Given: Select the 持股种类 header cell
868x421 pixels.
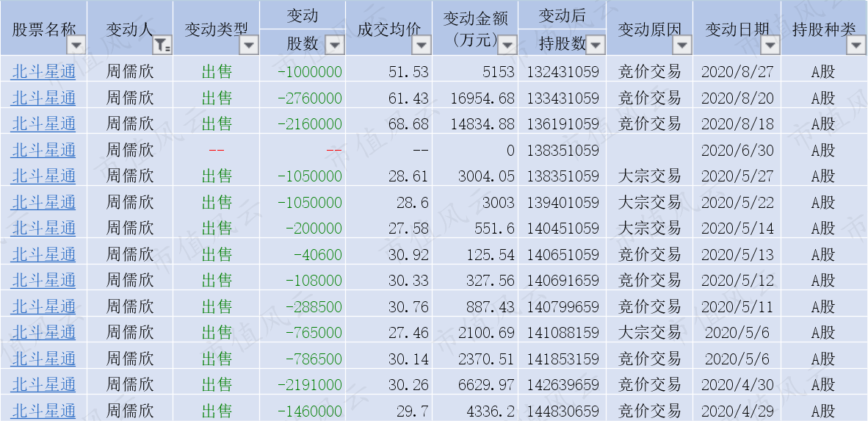Looking at the screenshot, I should (x=825, y=28).
